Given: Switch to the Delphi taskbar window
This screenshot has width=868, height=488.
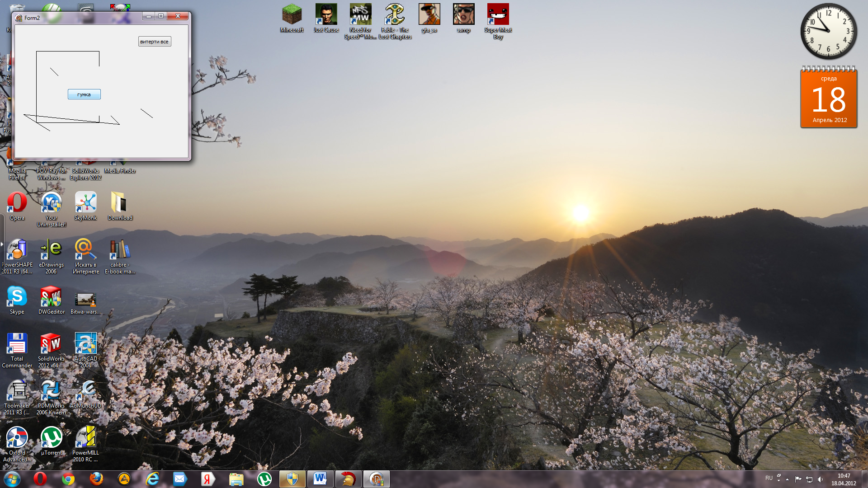Looking at the screenshot, I should coord(377,479).
